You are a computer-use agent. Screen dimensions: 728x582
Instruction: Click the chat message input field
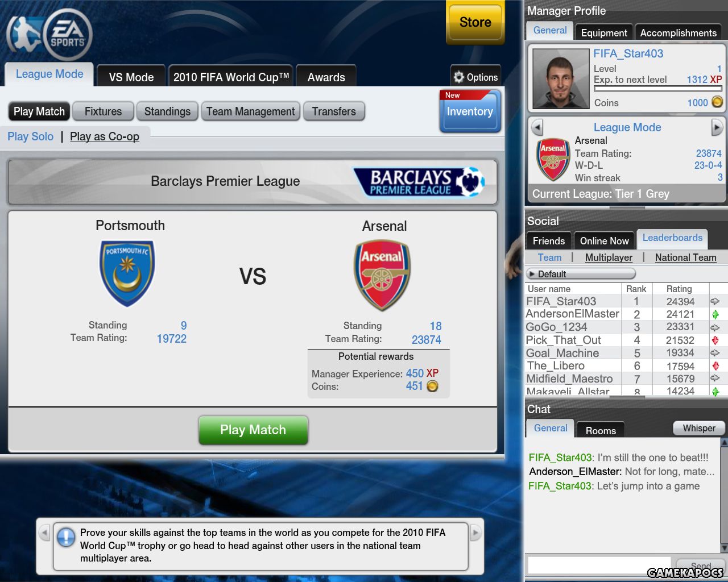click(599, 565)
